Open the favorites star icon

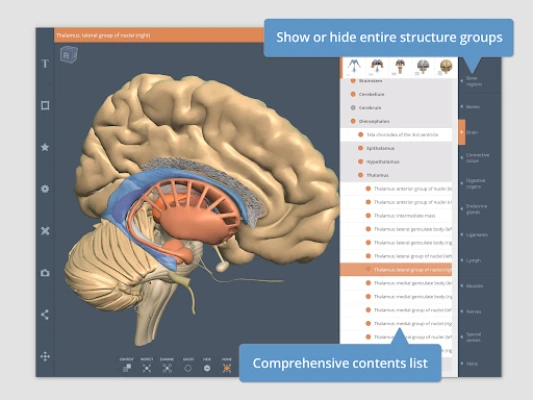(45, 147)
